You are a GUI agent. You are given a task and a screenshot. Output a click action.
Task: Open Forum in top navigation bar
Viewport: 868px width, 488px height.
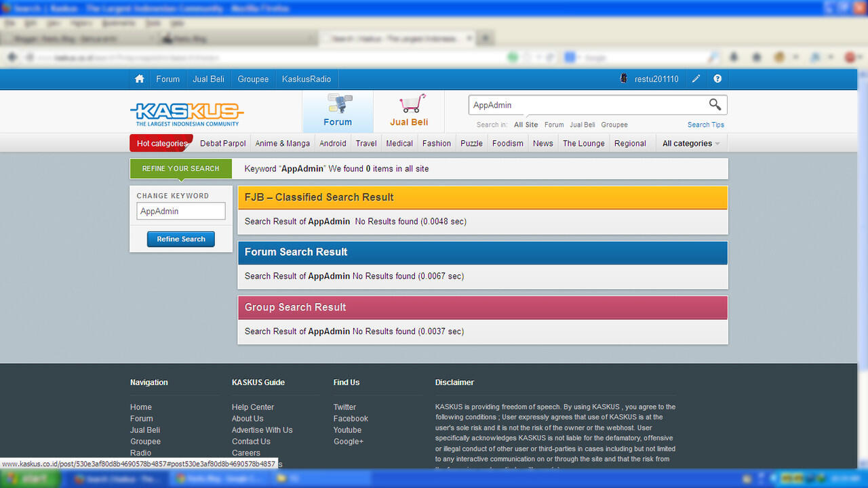pos(167,79)
